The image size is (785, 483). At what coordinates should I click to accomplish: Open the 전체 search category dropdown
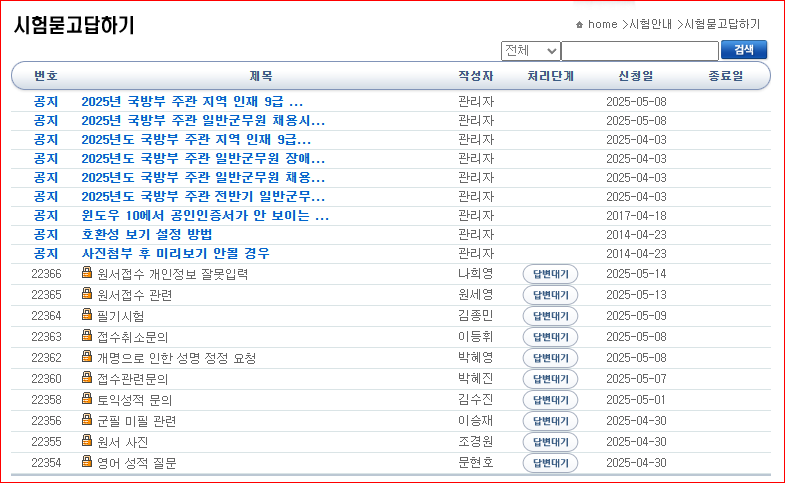531,51
